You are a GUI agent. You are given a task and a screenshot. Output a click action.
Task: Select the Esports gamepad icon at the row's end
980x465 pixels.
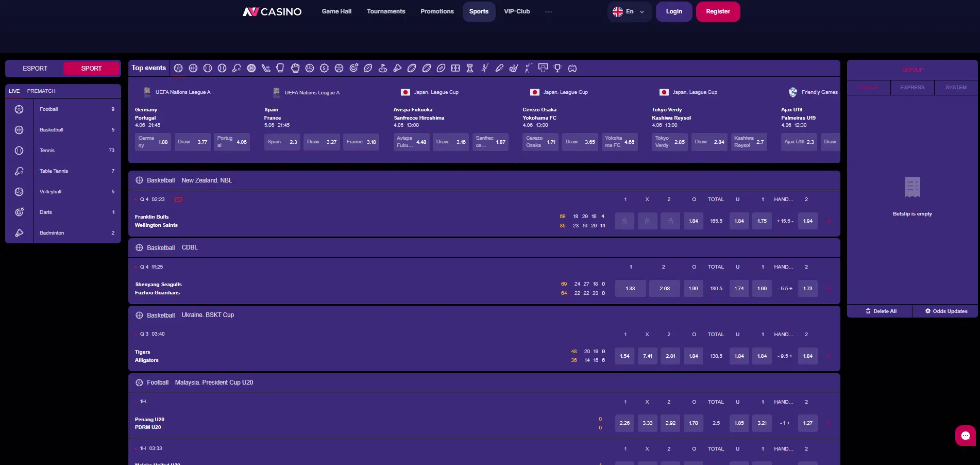(x=572, y=68)
